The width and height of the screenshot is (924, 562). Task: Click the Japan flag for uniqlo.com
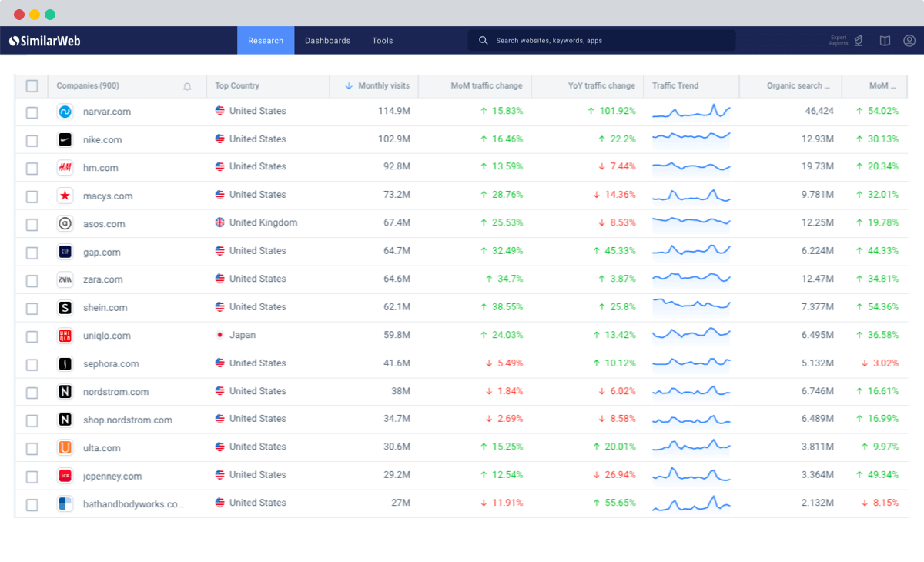tap(220, 336)
